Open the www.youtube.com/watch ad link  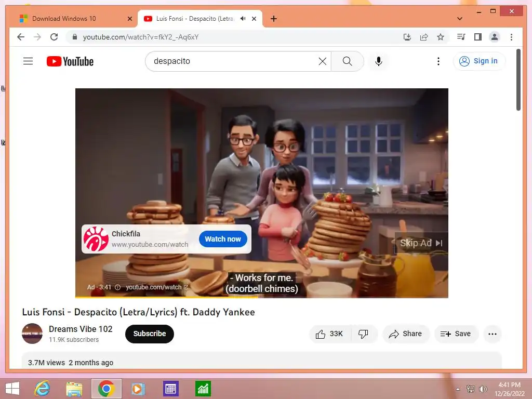click(150, 244)
